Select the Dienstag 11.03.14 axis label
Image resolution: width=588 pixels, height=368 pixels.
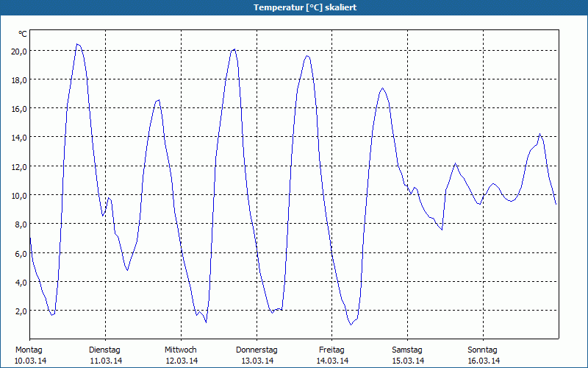click(106, 355)
